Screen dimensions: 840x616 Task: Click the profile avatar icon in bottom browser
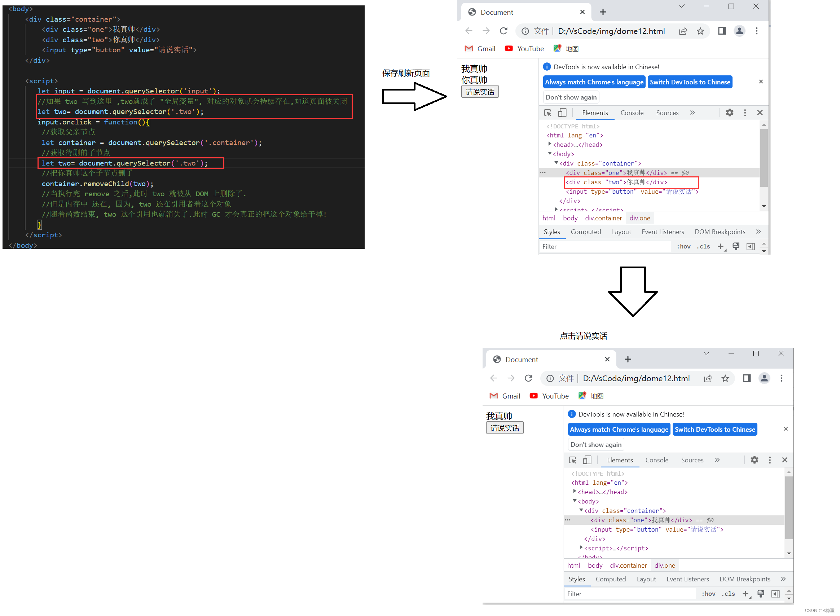(764, 378)
